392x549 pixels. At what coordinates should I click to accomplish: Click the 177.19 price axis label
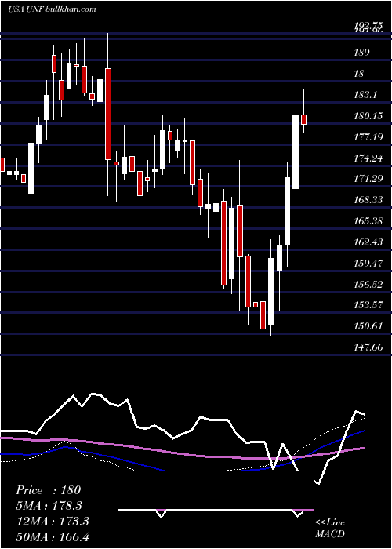point(368,137)
